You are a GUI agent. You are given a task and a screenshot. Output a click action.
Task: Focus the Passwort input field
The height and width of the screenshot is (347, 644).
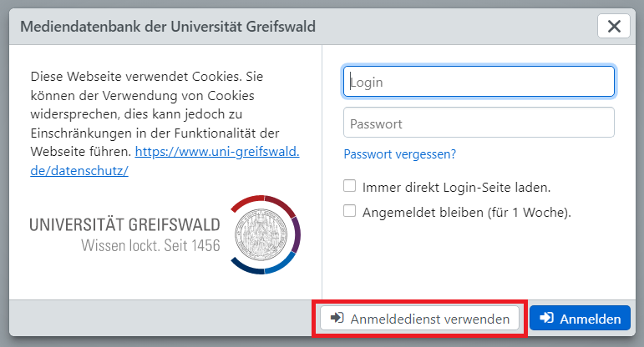click(479, 123)
